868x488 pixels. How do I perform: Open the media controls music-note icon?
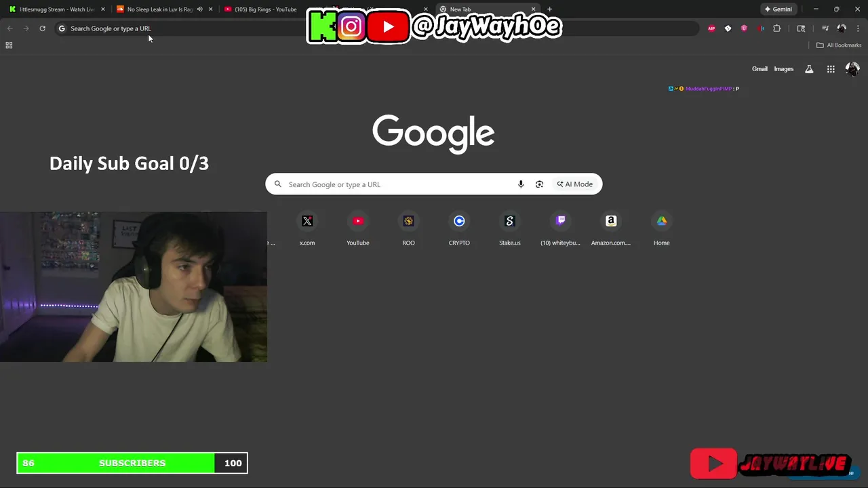[x=825, y=28]
